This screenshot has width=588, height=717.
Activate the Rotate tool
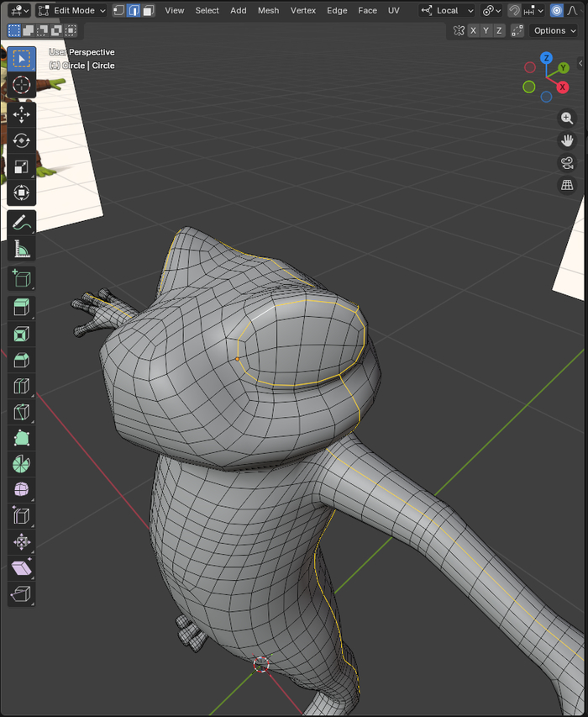22,140
